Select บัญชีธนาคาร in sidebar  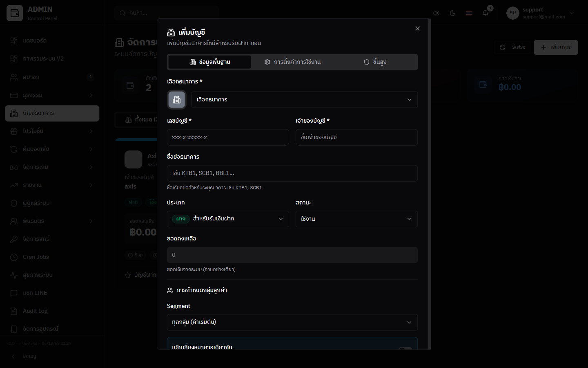click(52, 113)
